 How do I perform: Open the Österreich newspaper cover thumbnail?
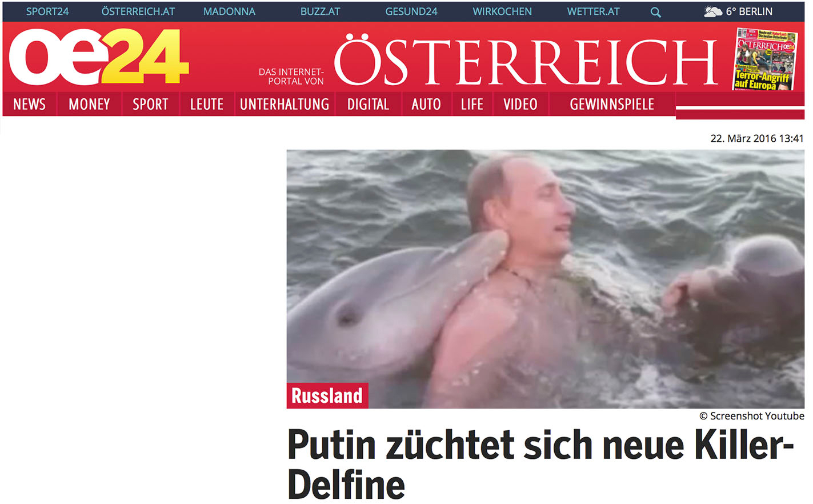point(765,59)
